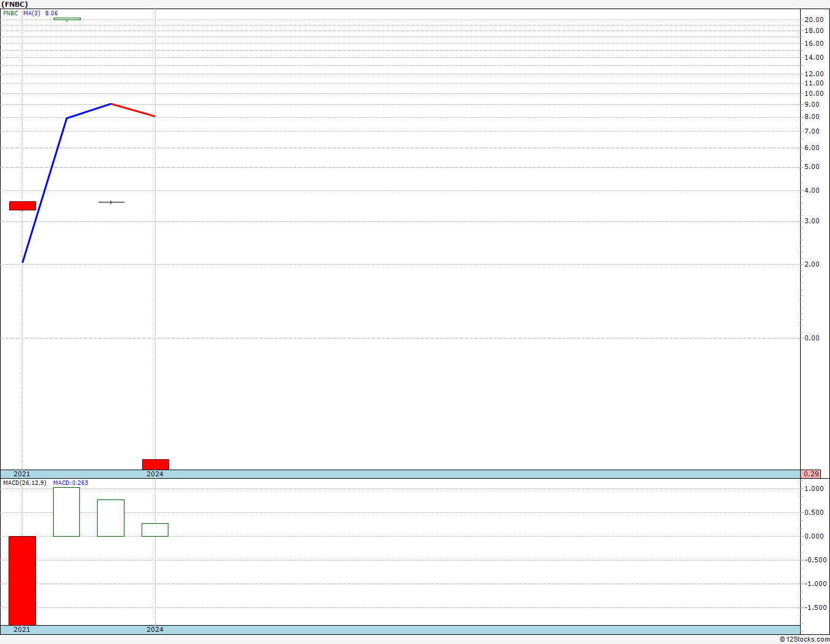Click the small doji candle near 3.60
The height and width of the screenshot is (644, 830).
[x=111, y=202]
